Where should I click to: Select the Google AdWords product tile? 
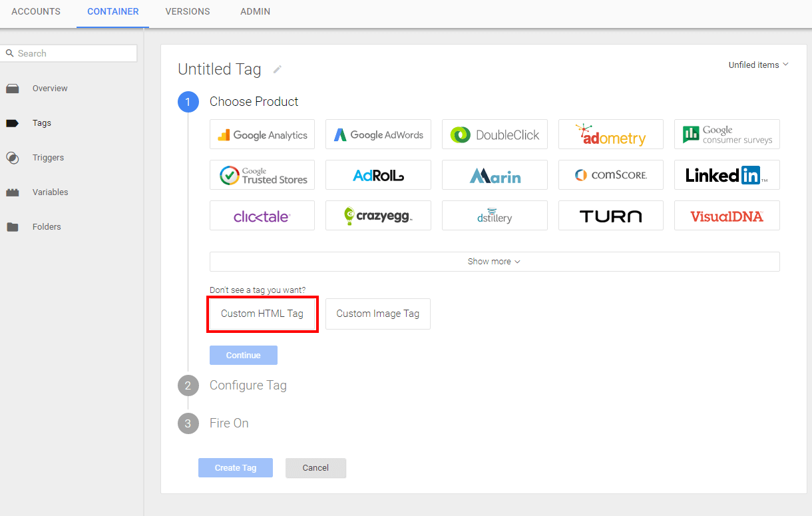coord(378,134)
